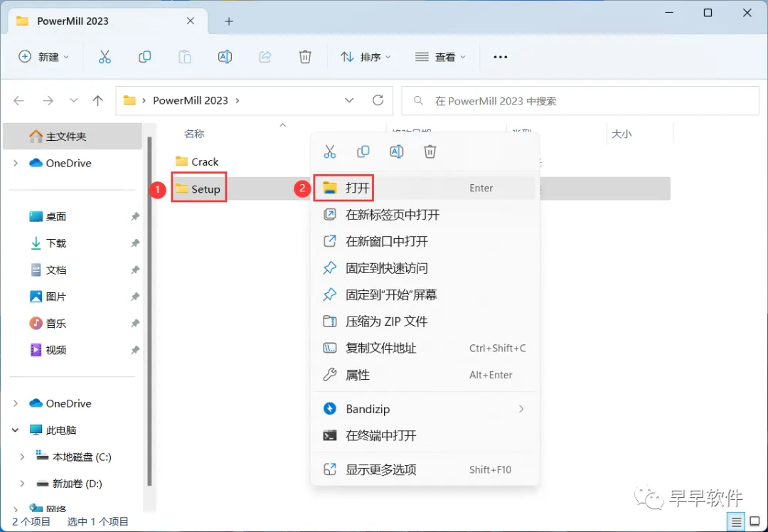Click the 大小 column header
The image size is (768, 532).
click(621, 134)
